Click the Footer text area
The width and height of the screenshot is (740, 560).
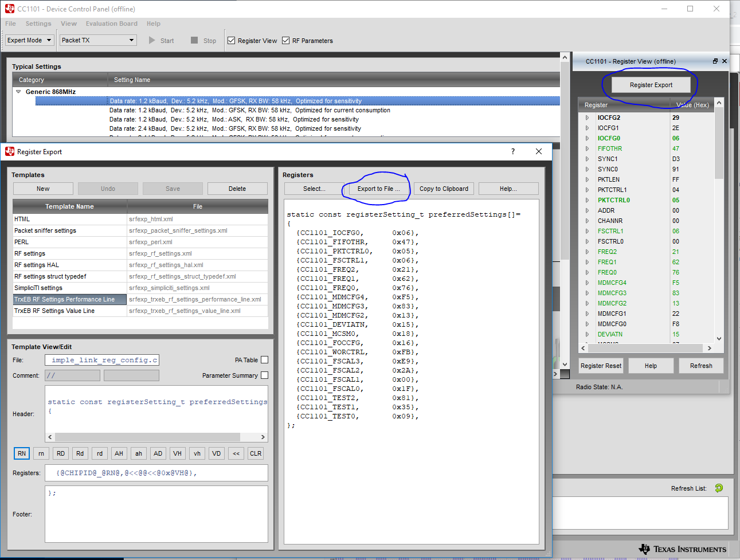[x=156, y=514]
